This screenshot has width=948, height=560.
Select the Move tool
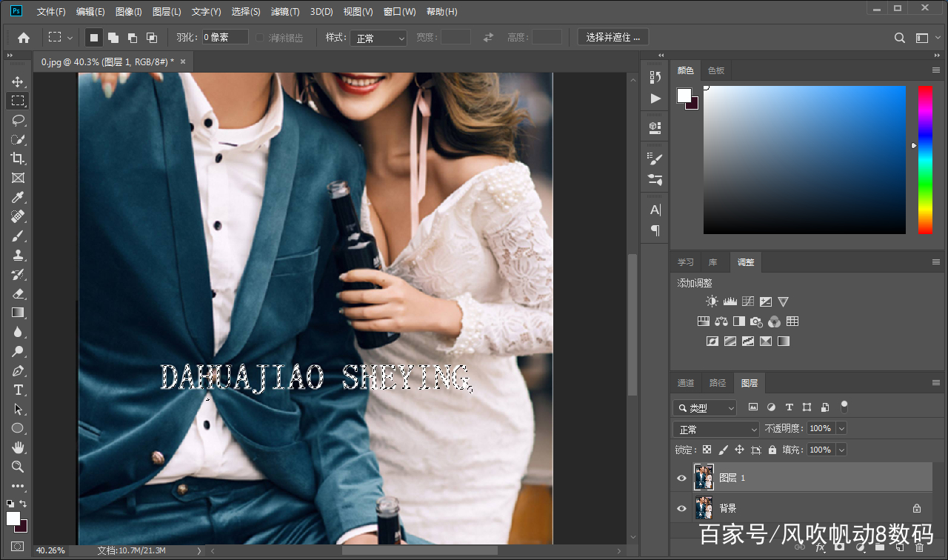tap(18, 81)
